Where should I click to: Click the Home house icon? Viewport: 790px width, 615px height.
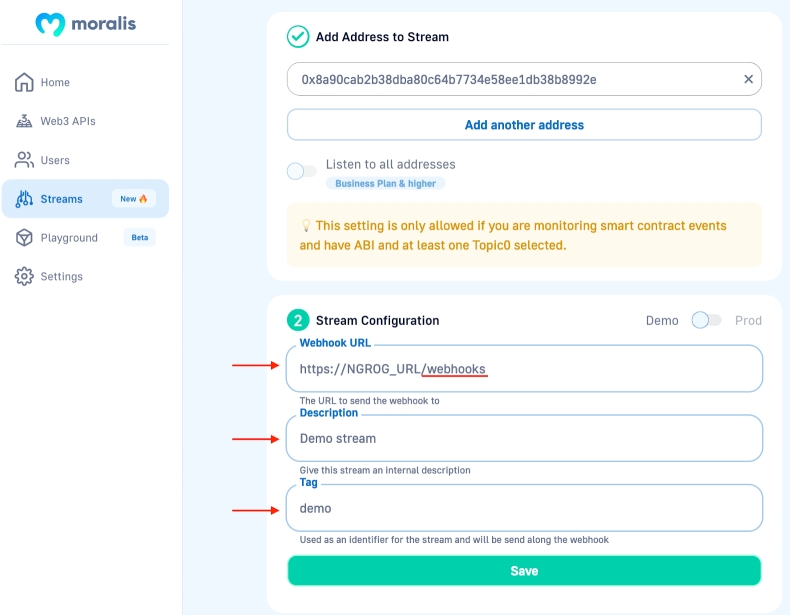(24, 82)
